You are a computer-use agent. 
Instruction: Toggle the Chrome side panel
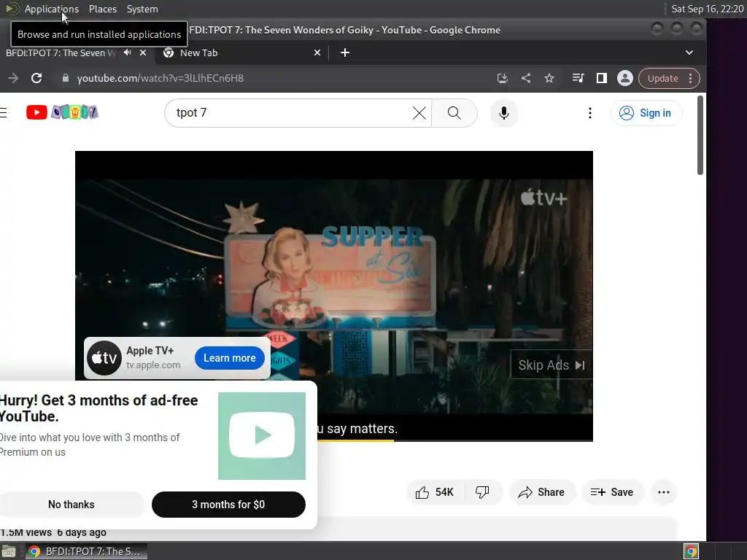[601, 78]
